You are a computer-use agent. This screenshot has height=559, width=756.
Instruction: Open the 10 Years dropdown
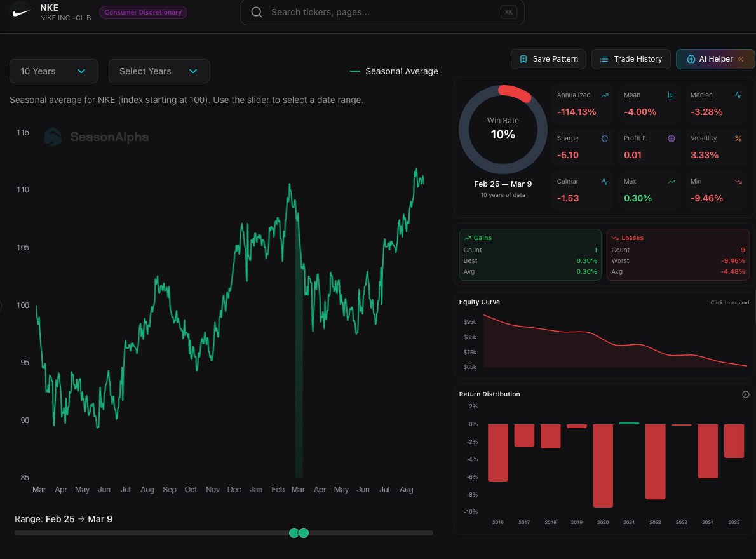tap(54, 71)
